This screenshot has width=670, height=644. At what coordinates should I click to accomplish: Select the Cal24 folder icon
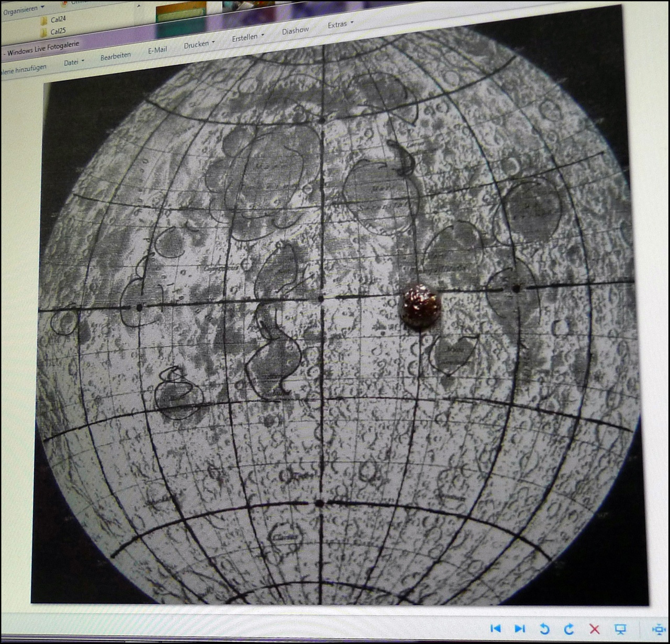pos(44,21)
